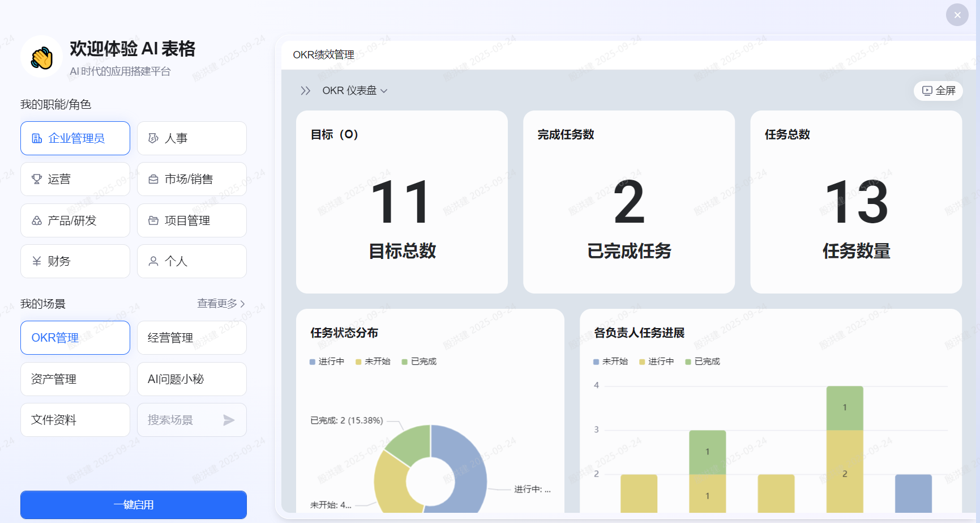
Task: Click the send arrow in 搜索场景 field
Action: point(229,420)
